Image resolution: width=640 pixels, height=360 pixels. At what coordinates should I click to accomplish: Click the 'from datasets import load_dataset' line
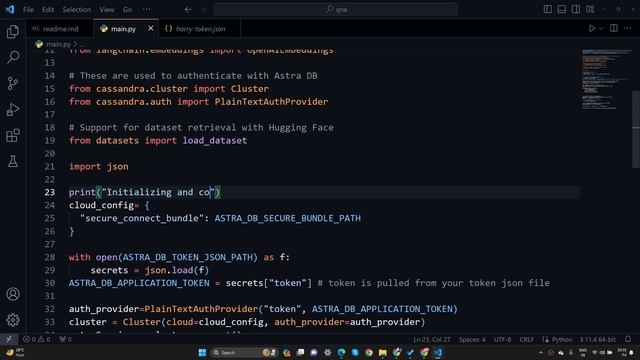tap(158, 140)
